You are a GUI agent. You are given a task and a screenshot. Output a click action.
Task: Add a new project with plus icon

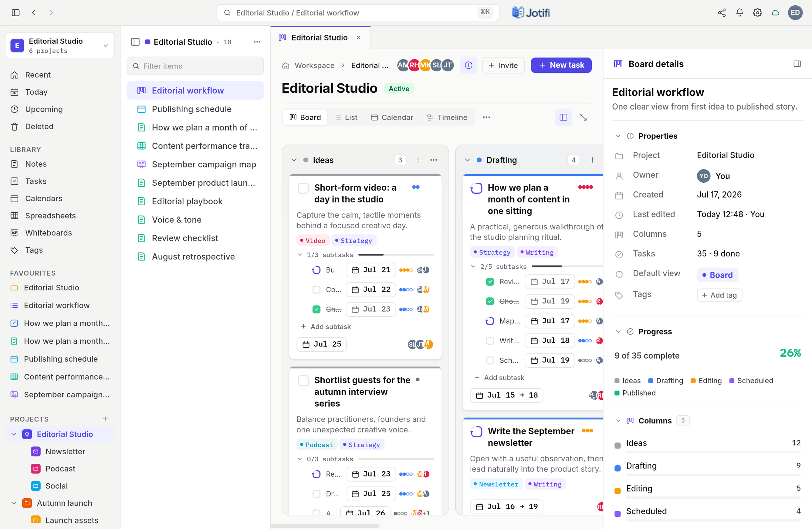105,419
